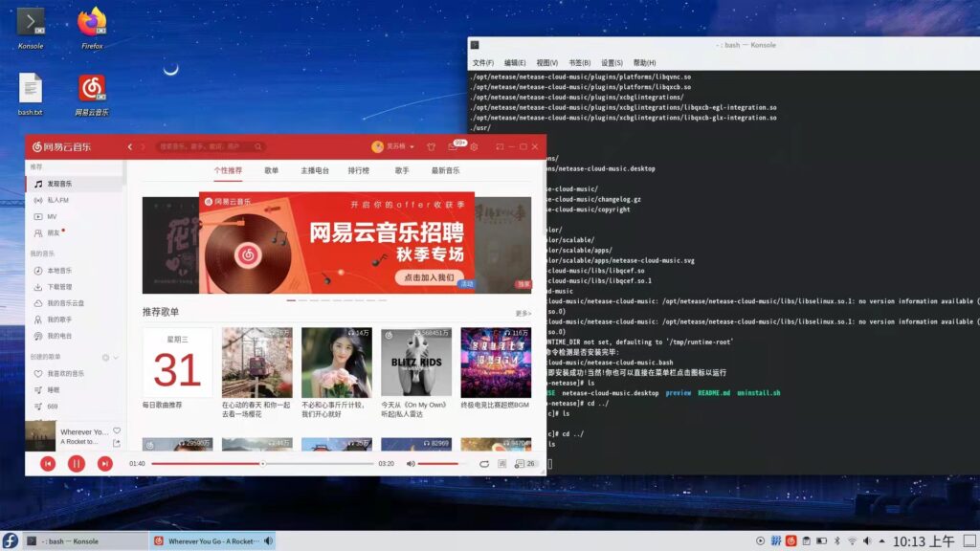Open the 设置(S) menu in Konsole

[x=612, y=63]
